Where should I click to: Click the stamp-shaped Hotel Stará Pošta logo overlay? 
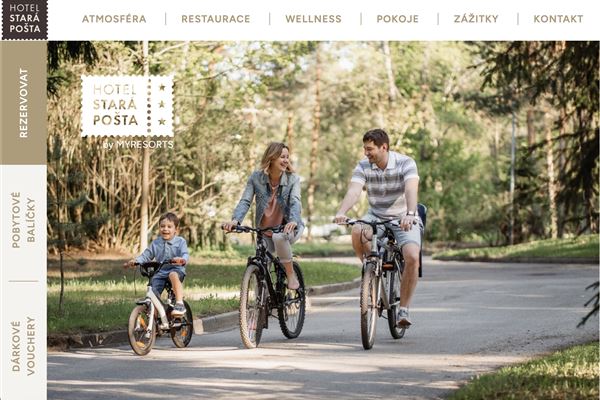127,106
